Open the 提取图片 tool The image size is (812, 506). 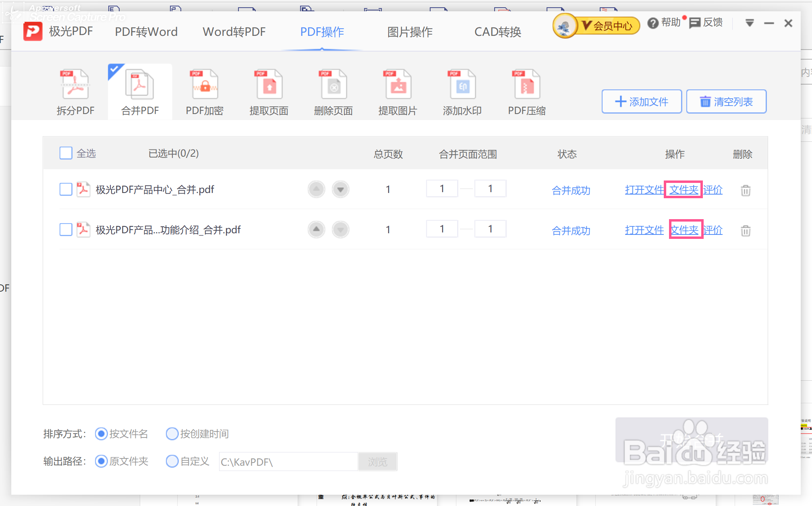coord(398,92)
